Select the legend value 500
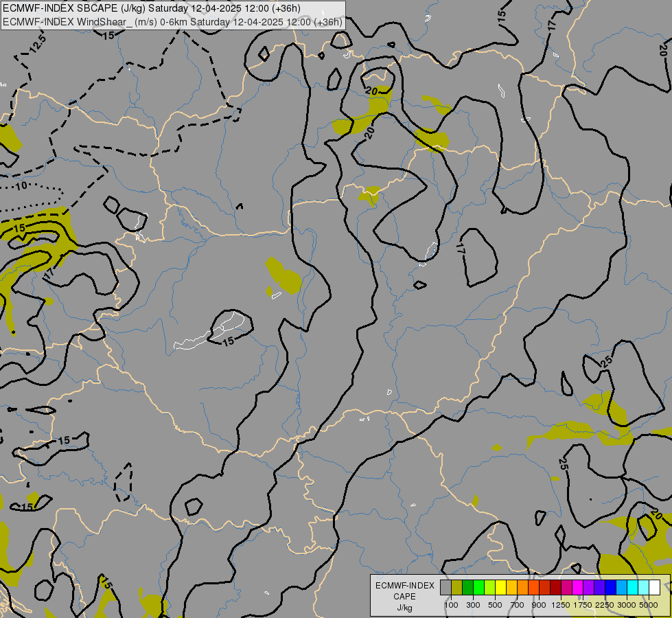This screenshot has height=618, width=672. click(495, 605)
